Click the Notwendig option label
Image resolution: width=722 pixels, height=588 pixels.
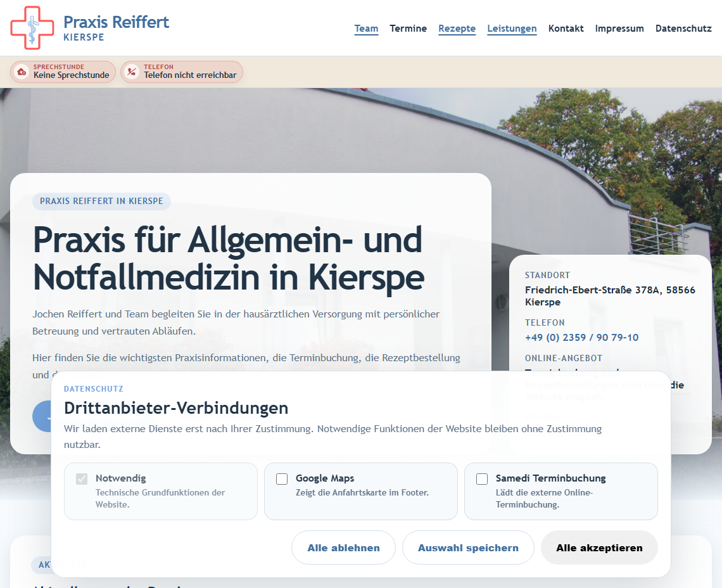click(120, 478)
